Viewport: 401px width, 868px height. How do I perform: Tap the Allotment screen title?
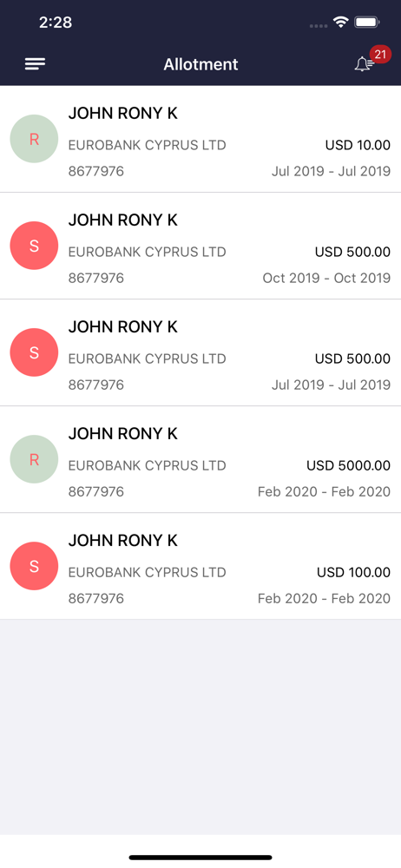pyautogui.click(x=200, y=64)
